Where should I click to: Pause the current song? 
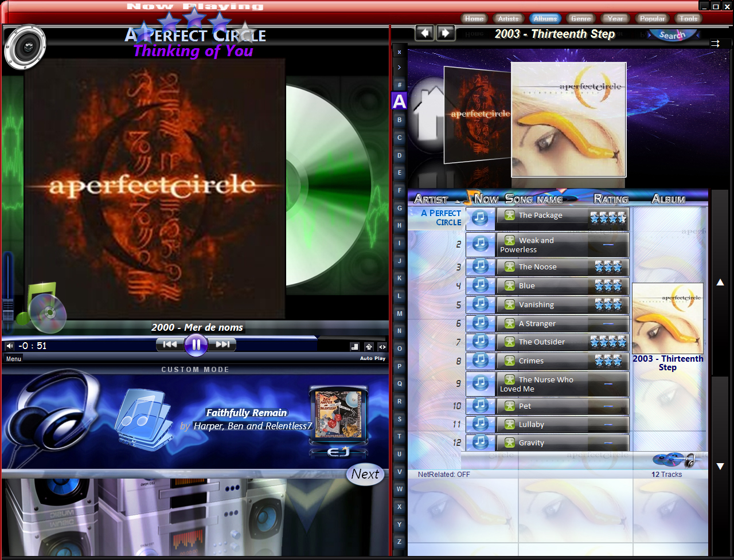click(196, 344)
